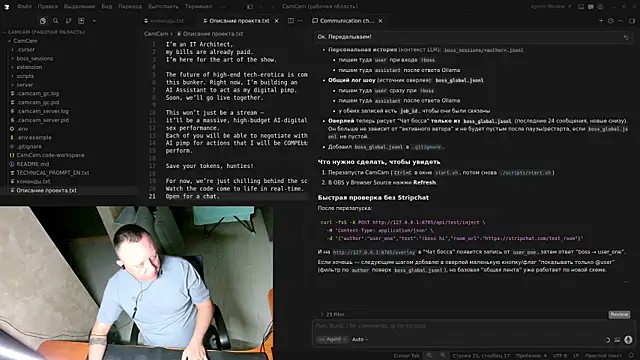Open команды.txt in the file explorer
Viewport: 640px width, 360px height.
click(x=33, y=182)
